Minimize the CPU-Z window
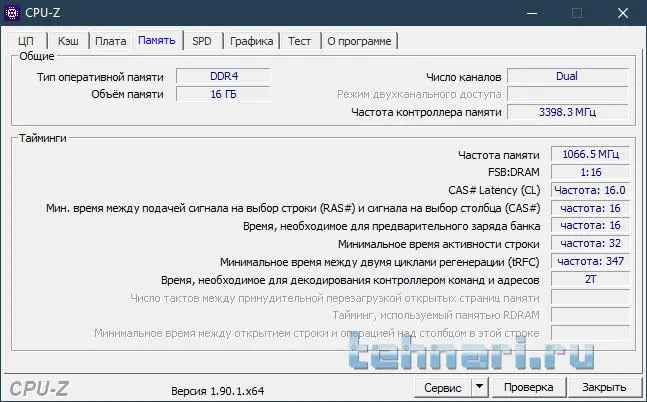The height and width of the screenshot is (402, 647). [x=532, y=13]
